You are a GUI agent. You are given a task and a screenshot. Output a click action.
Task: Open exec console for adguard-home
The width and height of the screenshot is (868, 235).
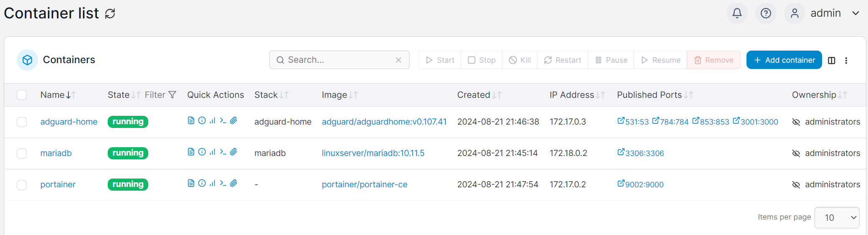(x=223, y=120)
